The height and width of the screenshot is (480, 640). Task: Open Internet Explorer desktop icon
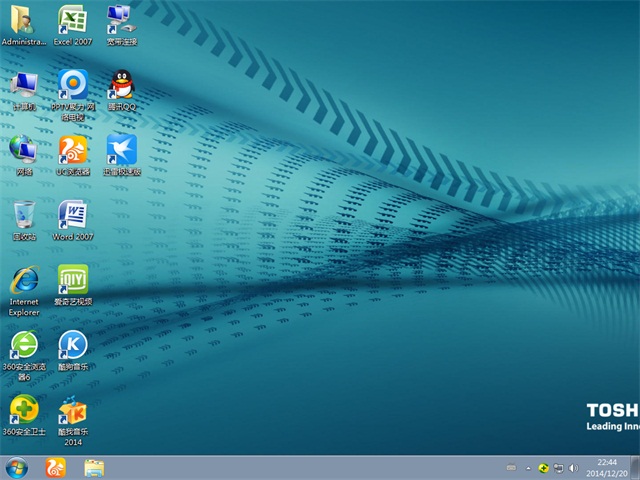click(x=23, y=282)
